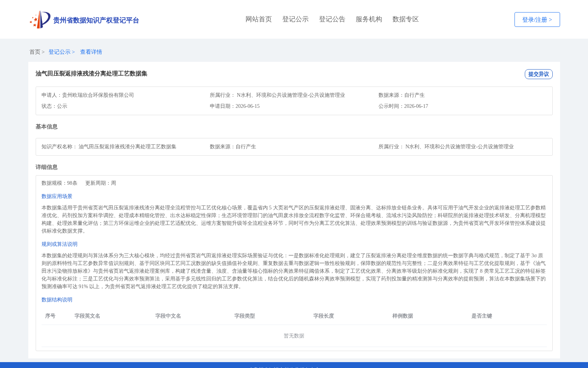Open the 数据专区 menu item
The width and height of the screenshot is (588, 368).
click(406, 19)
